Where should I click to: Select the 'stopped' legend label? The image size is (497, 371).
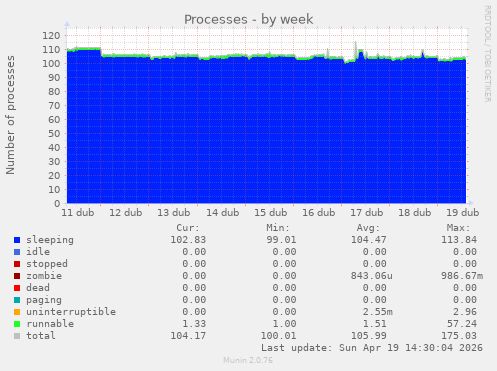coord(47,264)
